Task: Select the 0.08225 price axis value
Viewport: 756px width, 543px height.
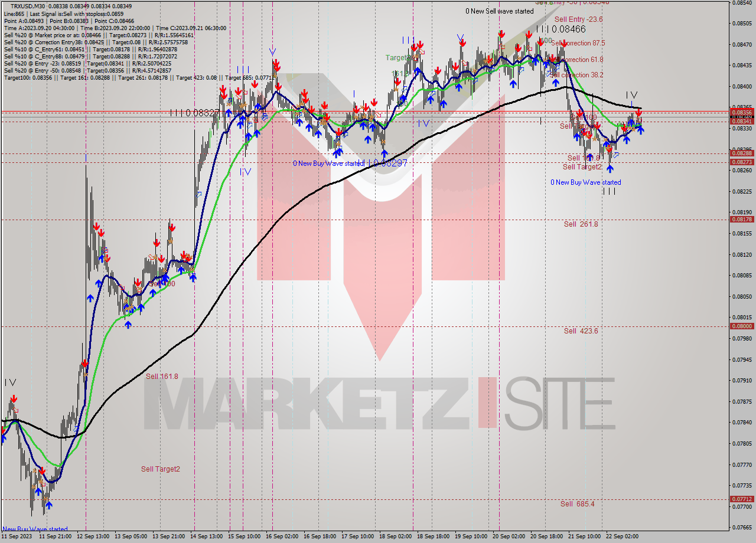Action: (x=742, y=191)
